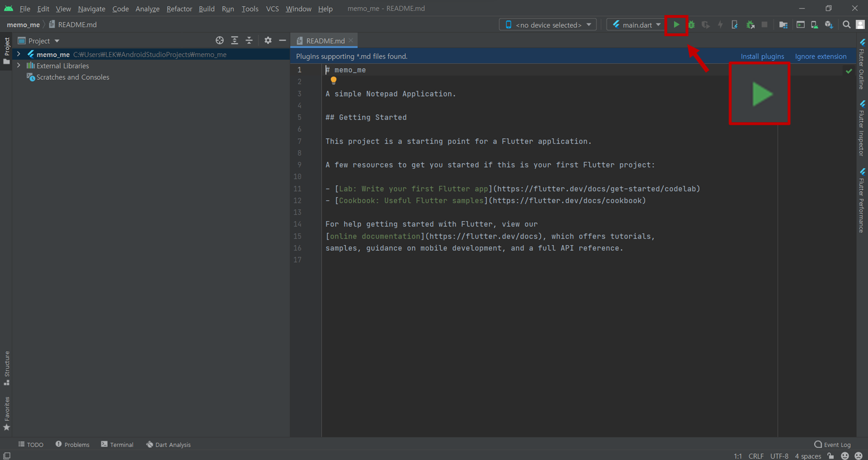Click the green inspection checkmark icon

(849, 71)
